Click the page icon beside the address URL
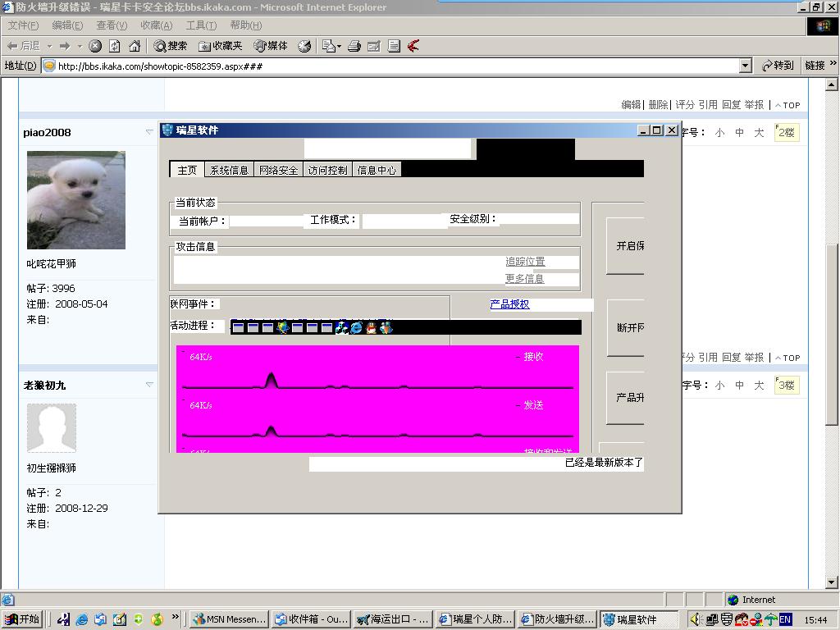 coord(49,66)
